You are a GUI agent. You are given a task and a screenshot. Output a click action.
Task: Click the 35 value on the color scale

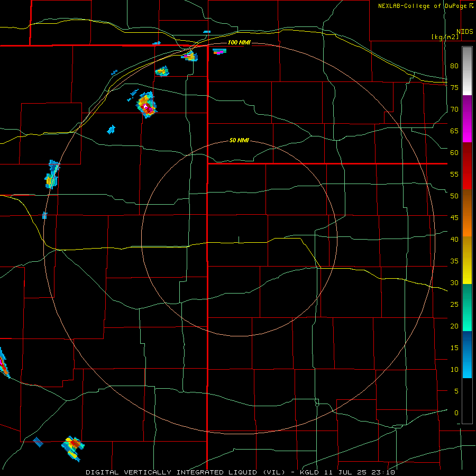454,261
